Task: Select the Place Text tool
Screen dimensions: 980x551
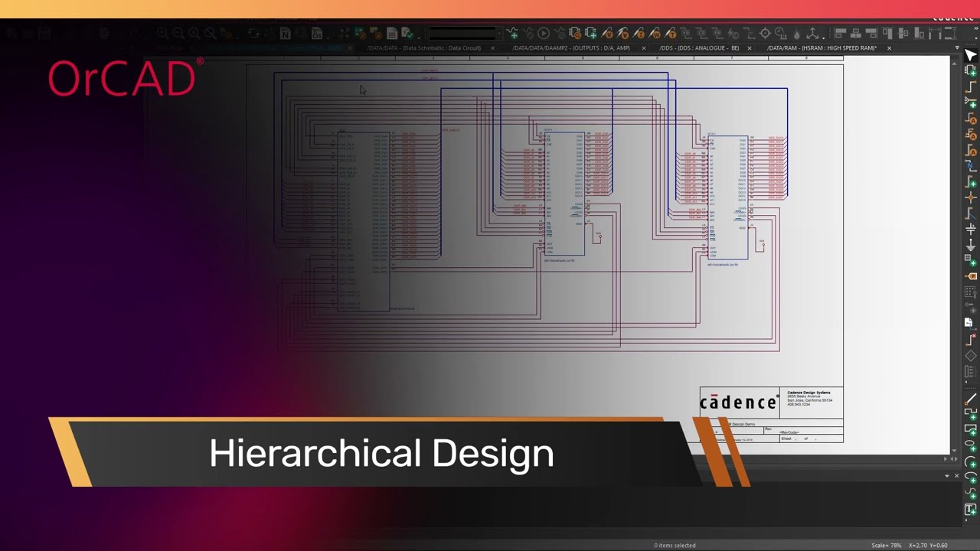Action: coord(971,509)
